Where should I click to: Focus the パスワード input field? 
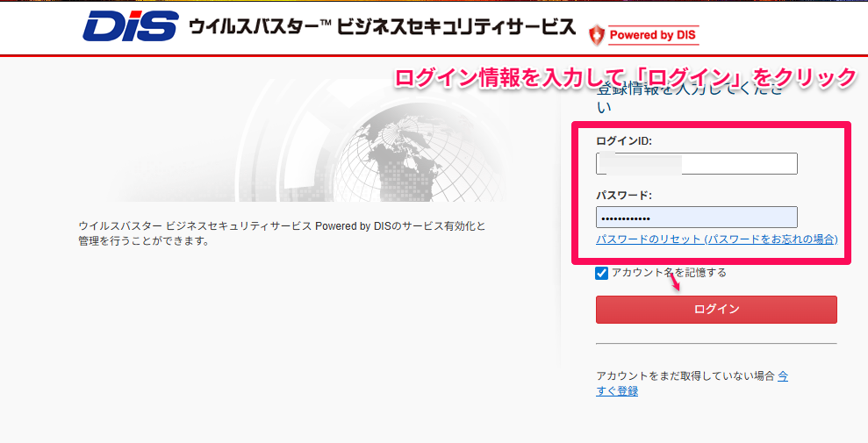pyautogui.click(x=696, y=218)
